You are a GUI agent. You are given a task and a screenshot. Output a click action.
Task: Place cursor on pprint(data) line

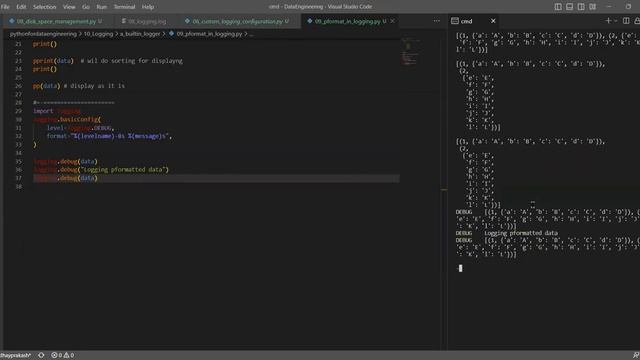point(108,61)
